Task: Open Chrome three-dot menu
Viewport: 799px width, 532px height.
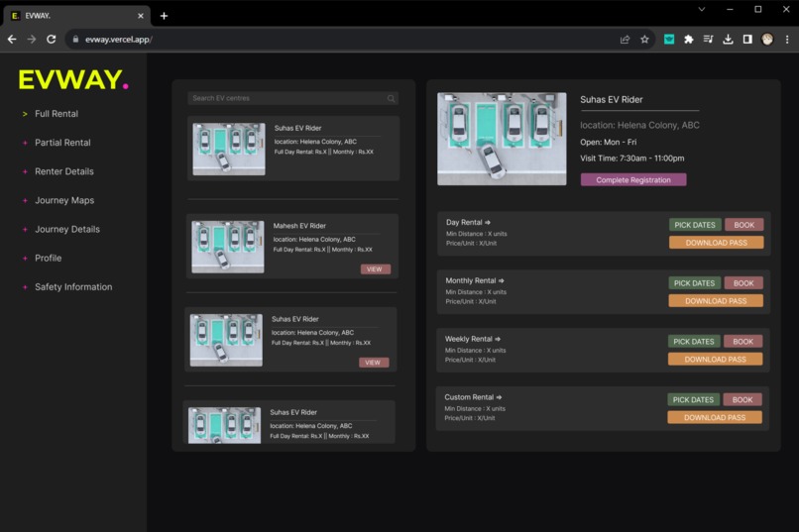Action: point(787,40)
